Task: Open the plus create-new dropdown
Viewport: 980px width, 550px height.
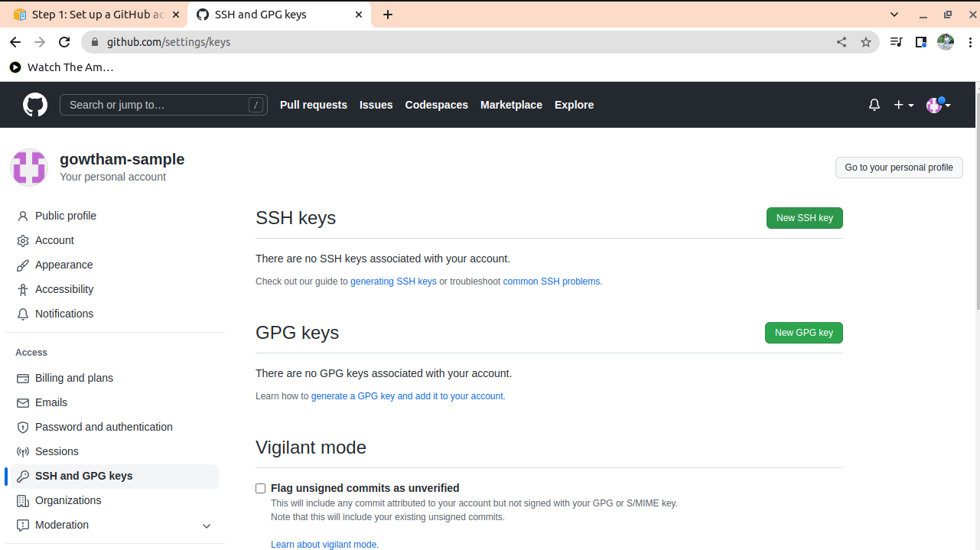Action: click(903, 105)
